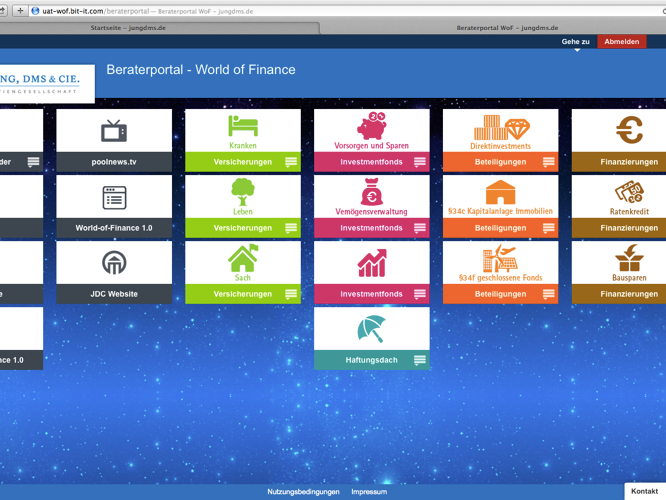Screen dimensions: 666x500
Task: Open the Nutzungsbedingungen footer link
Action: (303, 492)
